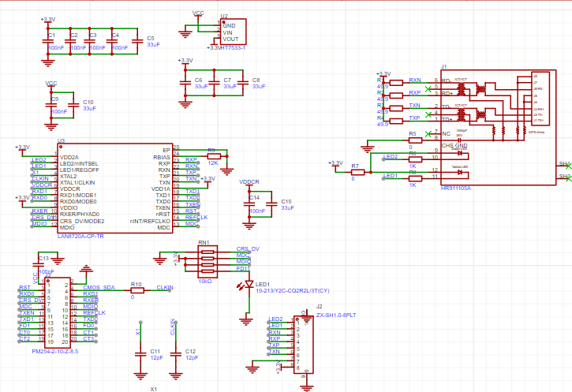Select capacitor C13 near the header
Viewport: 572px width, 392px height.
(x=39, y=264)
